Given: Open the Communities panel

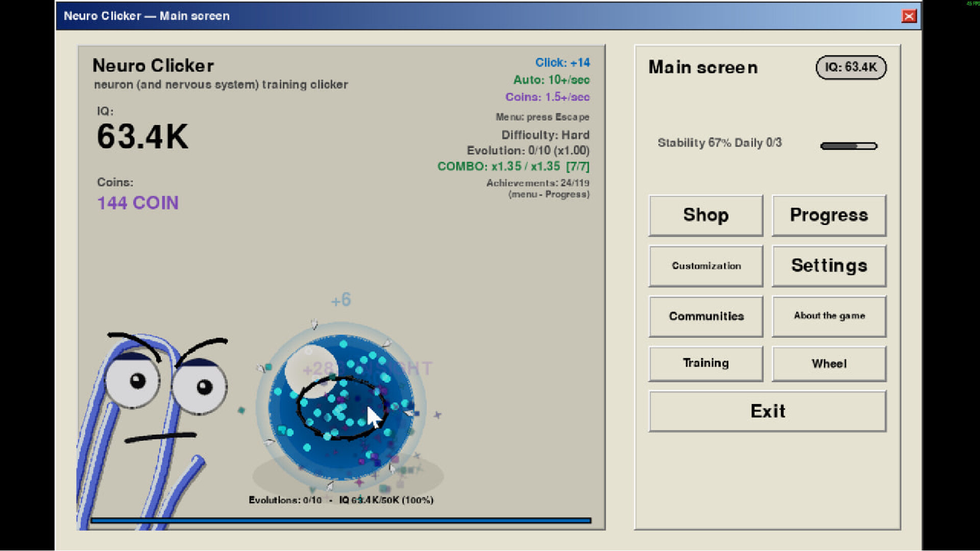Looking at the screenshot, I should [705, 316].
